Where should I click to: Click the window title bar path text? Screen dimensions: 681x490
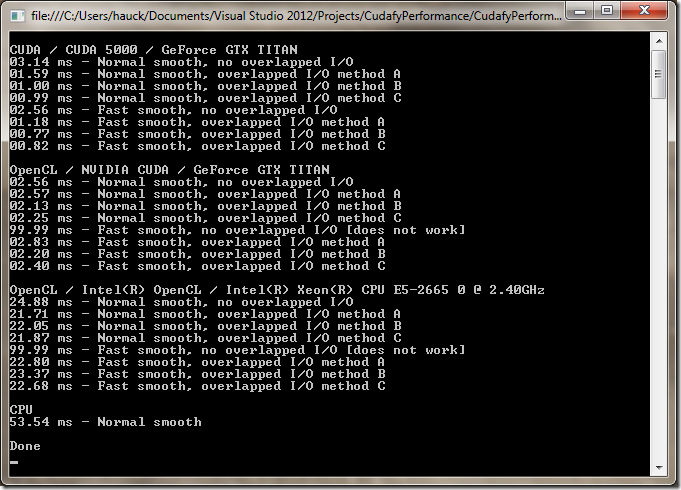click(296, 16)
